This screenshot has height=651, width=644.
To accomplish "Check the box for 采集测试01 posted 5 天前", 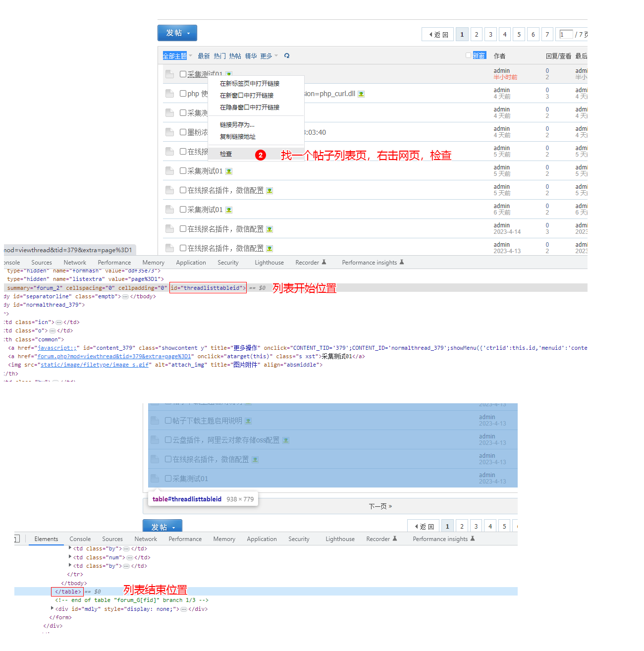I will click(183, 170).
